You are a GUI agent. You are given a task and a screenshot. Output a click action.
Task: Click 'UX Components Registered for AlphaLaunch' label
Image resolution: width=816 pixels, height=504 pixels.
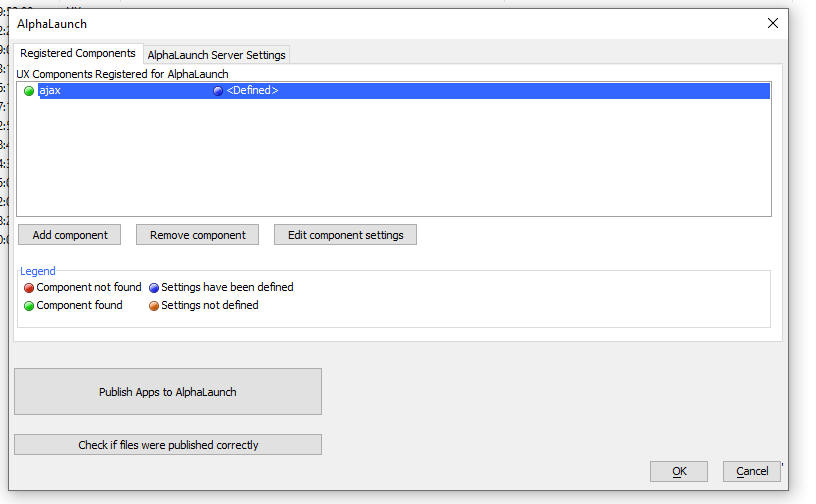coord(122,74)
